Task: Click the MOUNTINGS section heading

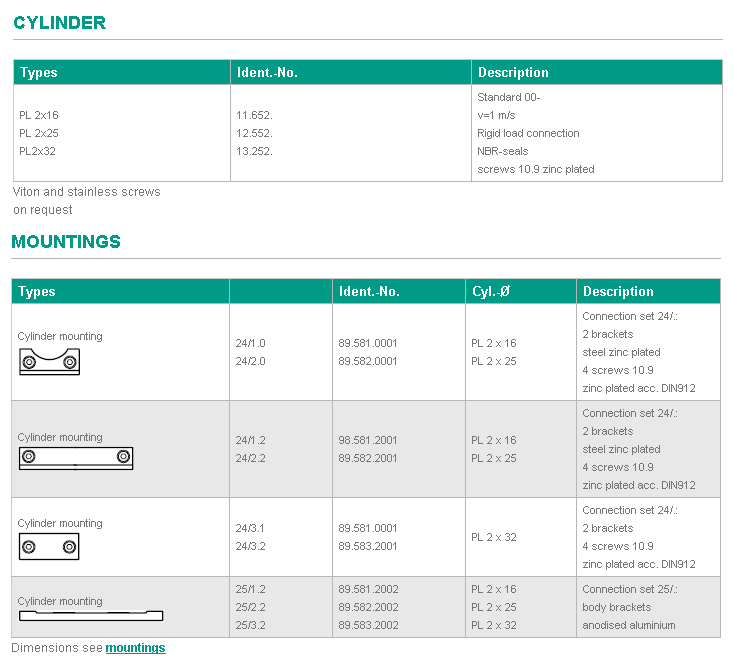Action: pyautogui.click(x=66, y=242)
